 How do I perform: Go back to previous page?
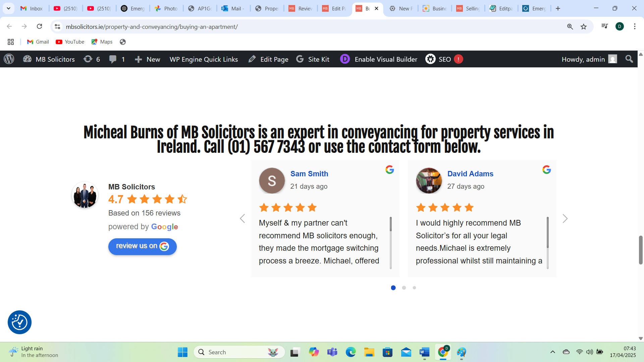(9, 26)
